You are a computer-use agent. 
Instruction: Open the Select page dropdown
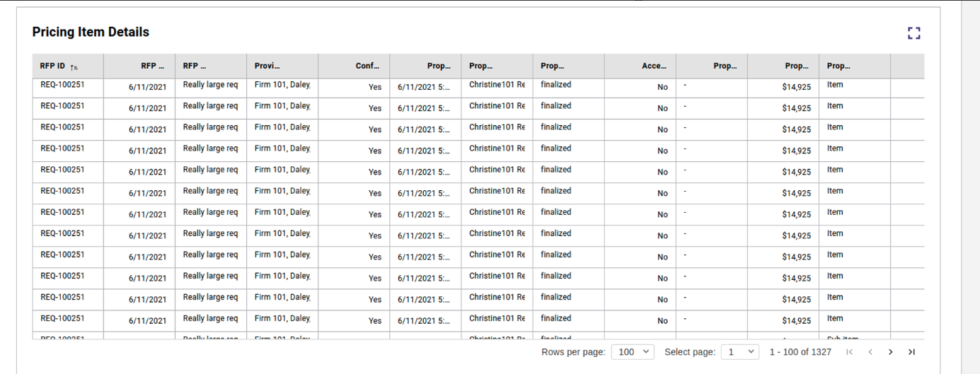tap(740, 352)
